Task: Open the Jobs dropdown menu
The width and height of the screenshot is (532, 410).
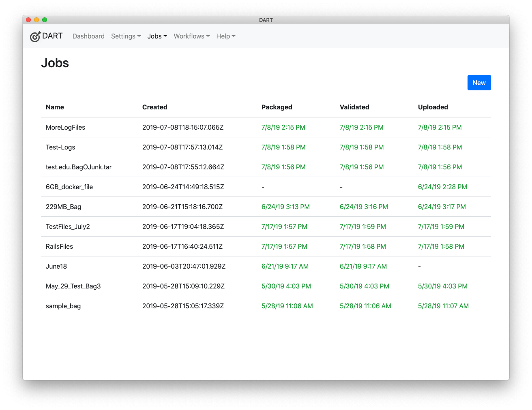Action: pos(157,36)
